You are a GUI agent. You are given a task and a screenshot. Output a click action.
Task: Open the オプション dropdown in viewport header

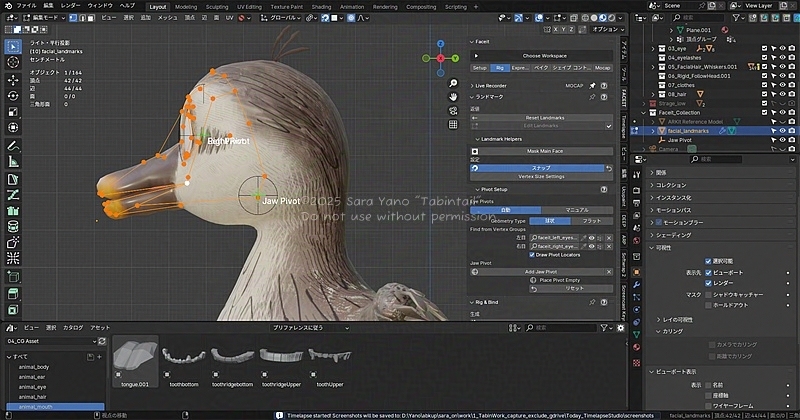[608, 30]
